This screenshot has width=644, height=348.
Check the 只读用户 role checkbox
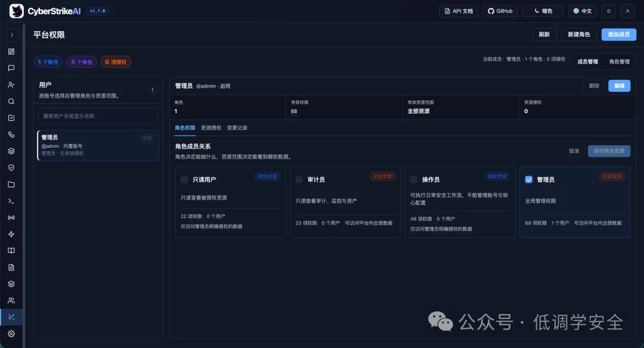[x=184, y=179]
